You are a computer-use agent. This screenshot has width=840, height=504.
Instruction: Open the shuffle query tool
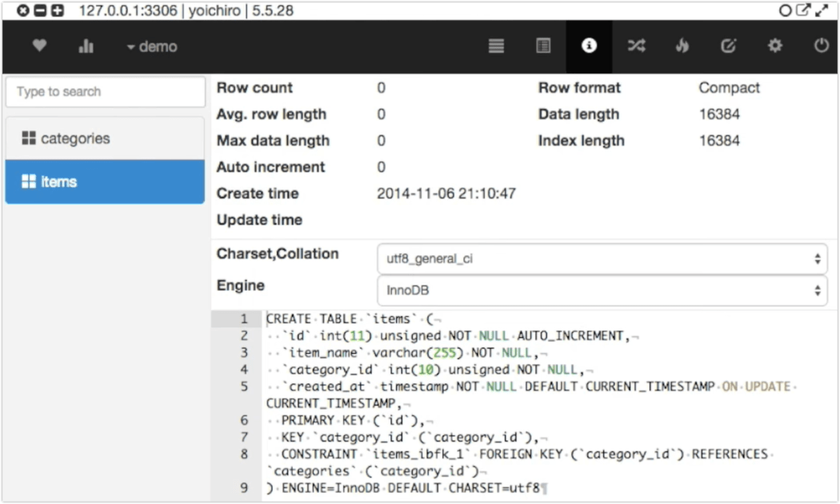pyautogui.click(x=636, y=46)
